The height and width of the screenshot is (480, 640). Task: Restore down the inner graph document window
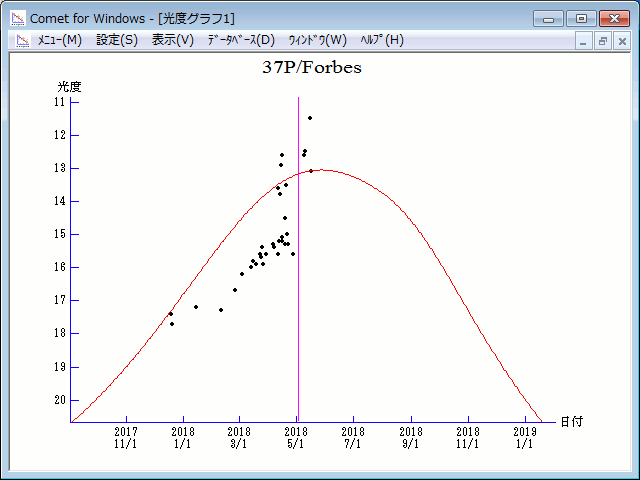click(603, 41)
